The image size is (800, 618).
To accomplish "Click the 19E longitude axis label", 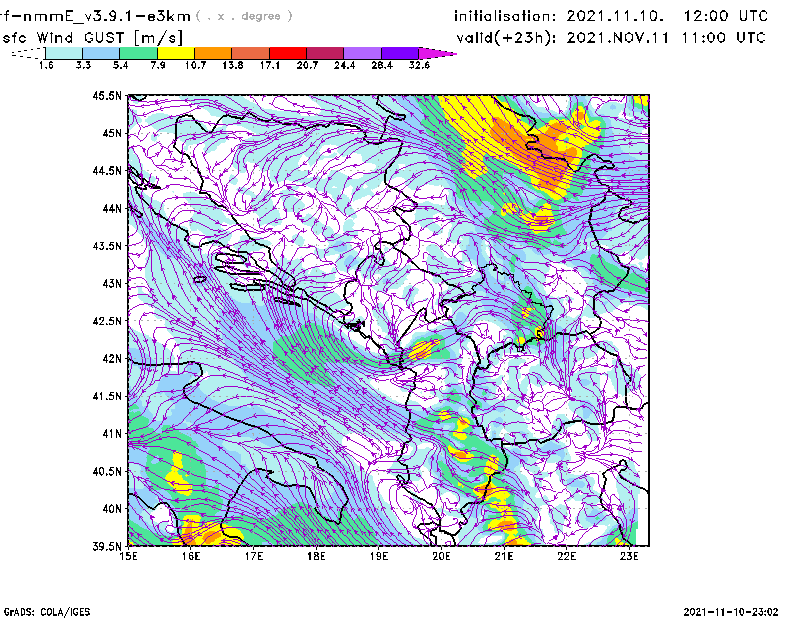I will tap(379, 555).
